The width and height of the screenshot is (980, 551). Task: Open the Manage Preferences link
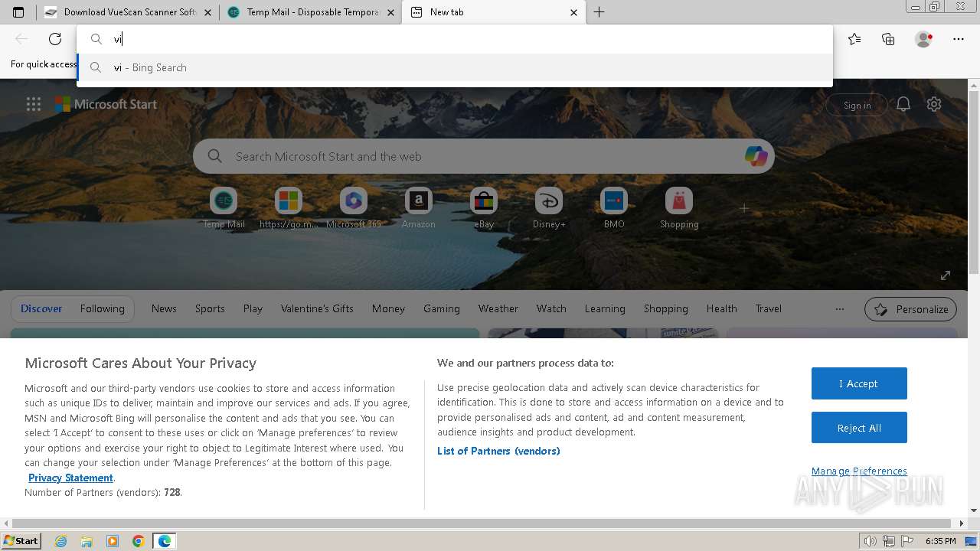859,471
